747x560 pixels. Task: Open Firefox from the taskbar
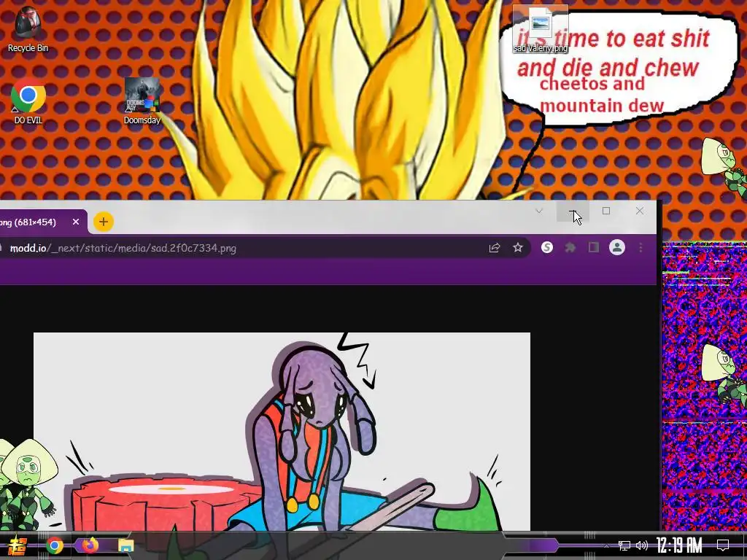90,545
